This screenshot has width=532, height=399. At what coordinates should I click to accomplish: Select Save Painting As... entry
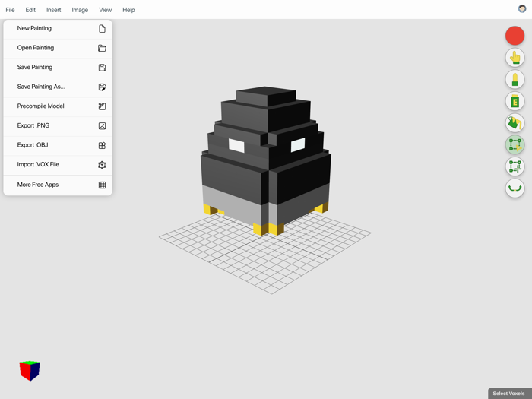click(58, 87)
